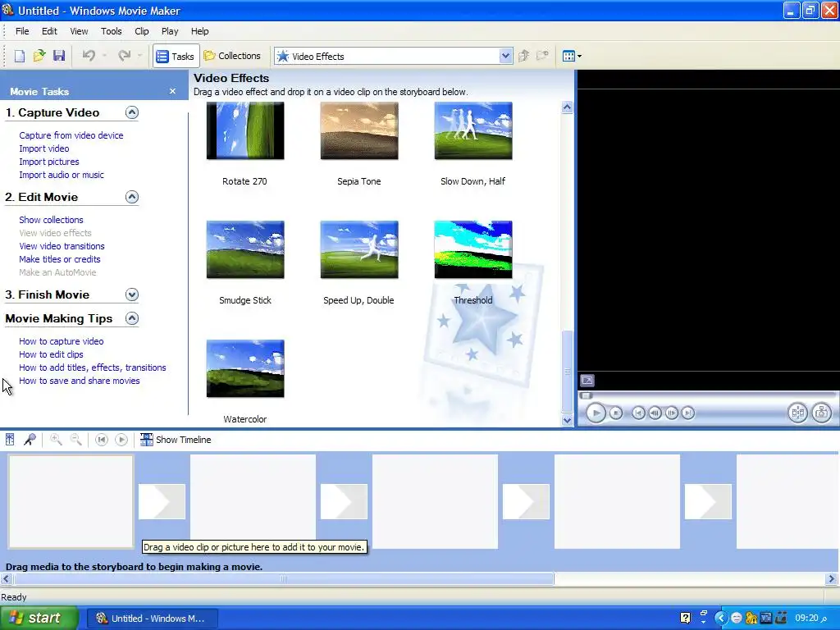
Task: Select the Rotate 270 effect thumbnail
Action: click(245, 130)
